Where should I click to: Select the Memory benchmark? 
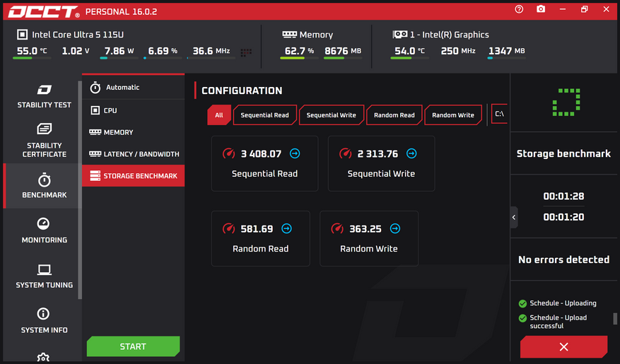tap(133, 132)
